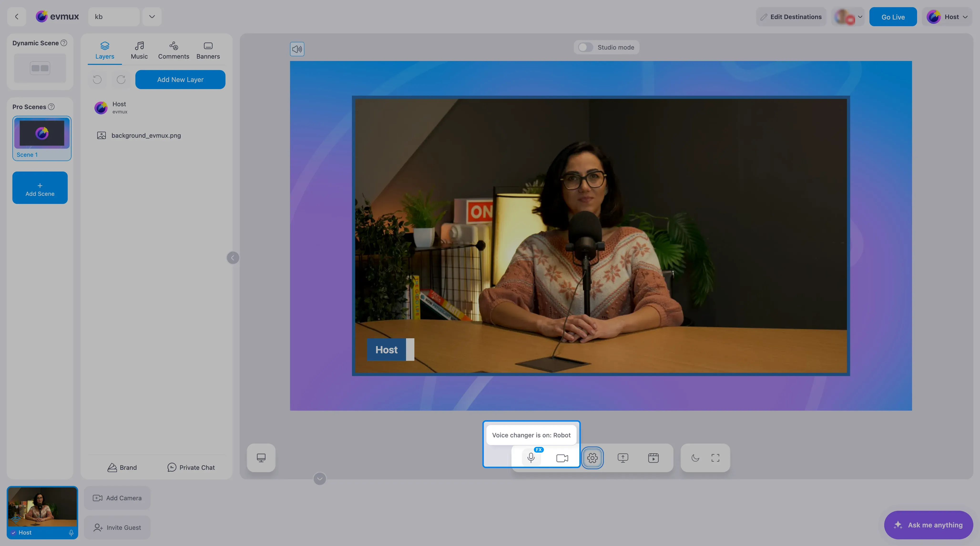
Task: Click the share screen icon
Action: pos(623,458)
